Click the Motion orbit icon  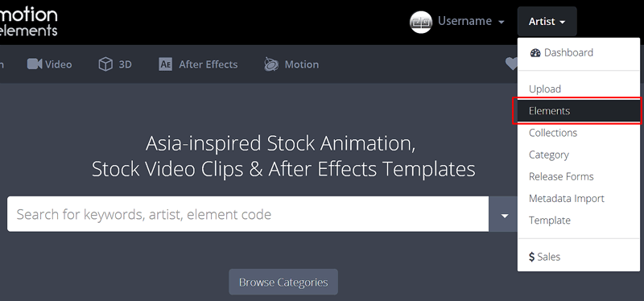click(271, 64)
